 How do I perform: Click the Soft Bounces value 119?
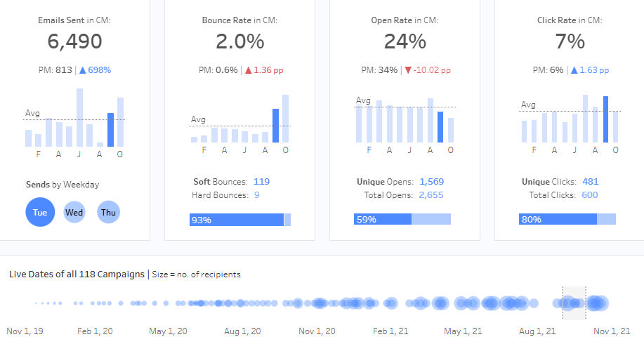click(262, 182)
